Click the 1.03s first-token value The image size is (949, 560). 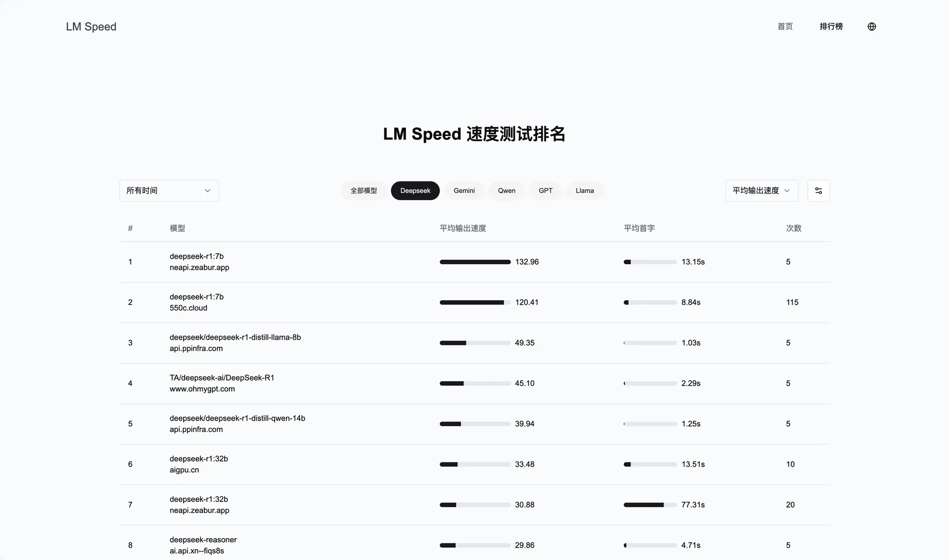click(691, 343)
